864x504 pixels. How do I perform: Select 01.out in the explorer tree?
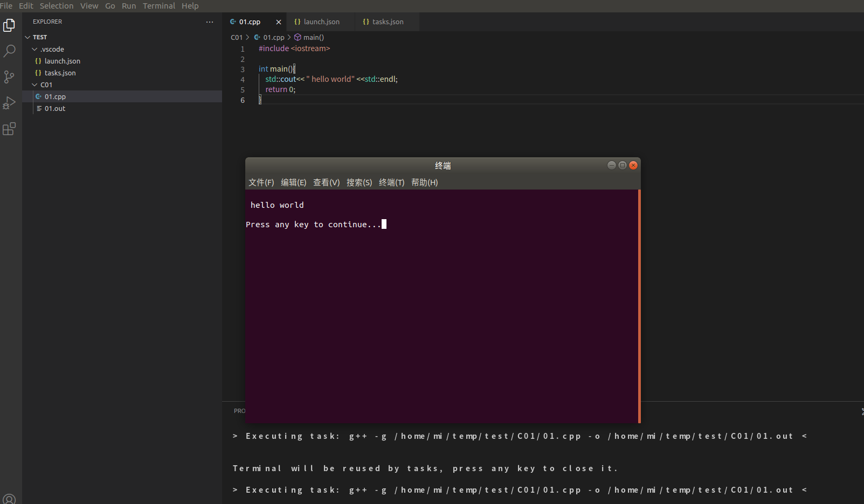tap(122, 108)
